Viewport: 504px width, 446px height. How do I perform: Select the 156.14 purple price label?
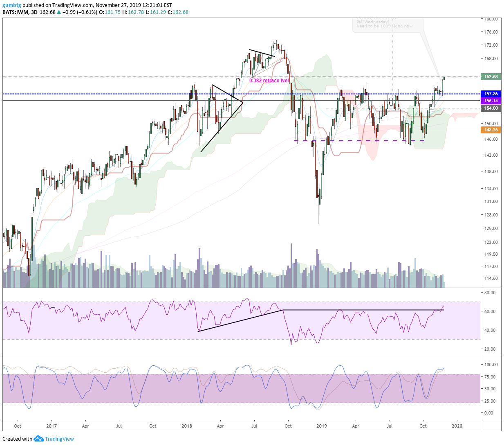(x=491, y=101)
